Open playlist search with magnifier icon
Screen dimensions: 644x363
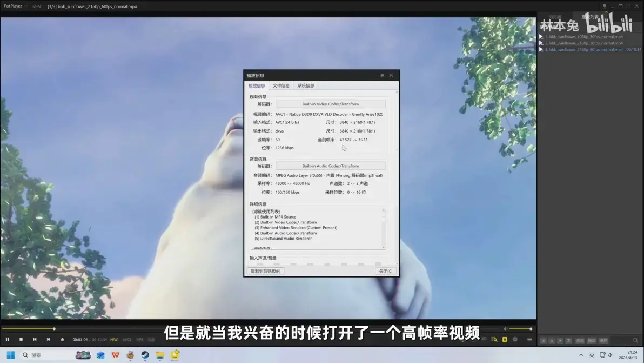[x=635, y=341]
